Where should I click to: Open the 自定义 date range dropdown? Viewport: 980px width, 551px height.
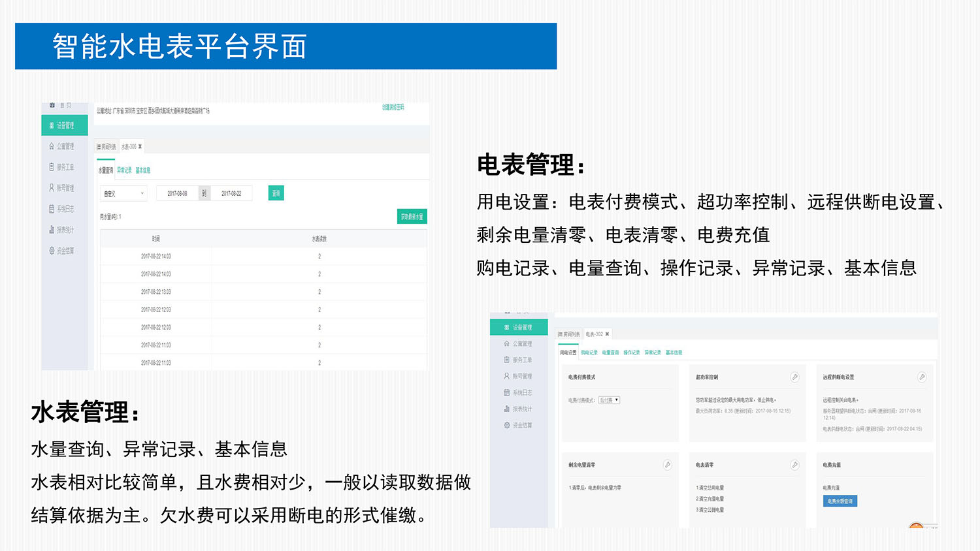pyautogui.click(x=124, y=193)
